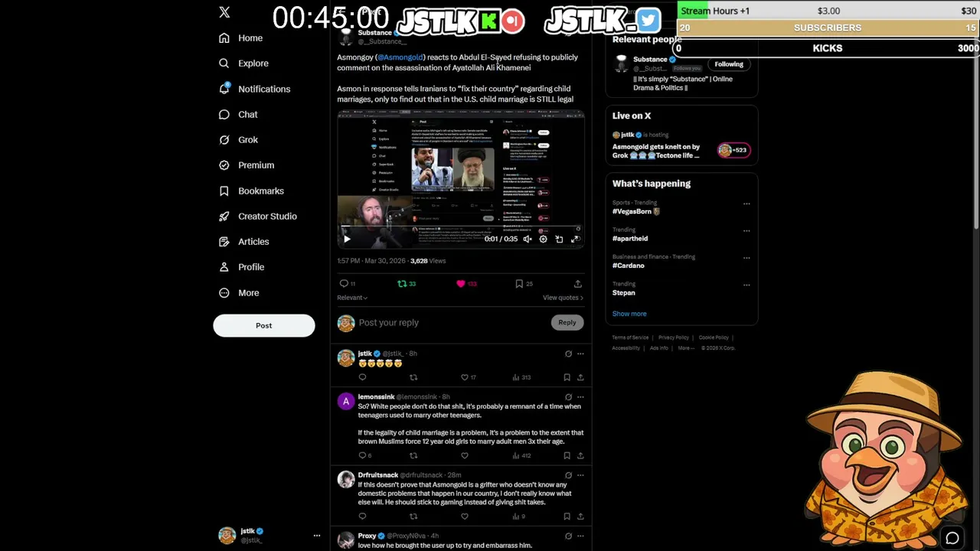Screen dimensions: 980x551
Task: Open jstlk account switcher ellipsis menu
Action: pyautogui.click(x=316, y=536)
